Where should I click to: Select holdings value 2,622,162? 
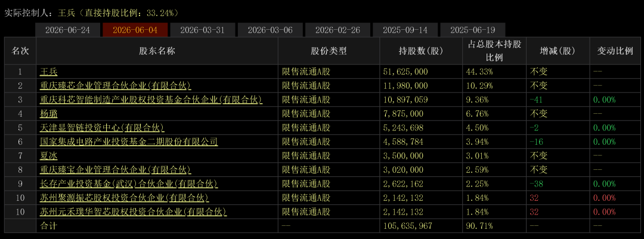[x=403, y=184]
